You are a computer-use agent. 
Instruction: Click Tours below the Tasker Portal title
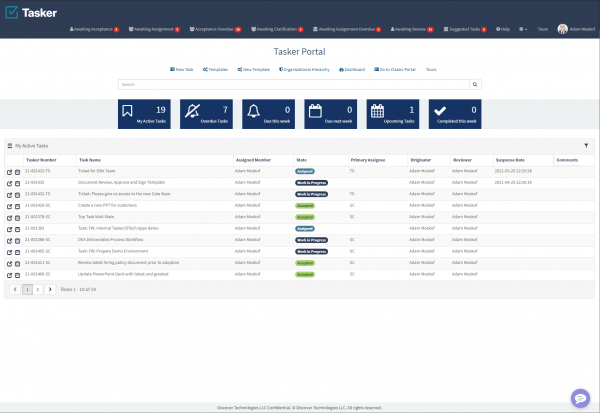[431, 69]
